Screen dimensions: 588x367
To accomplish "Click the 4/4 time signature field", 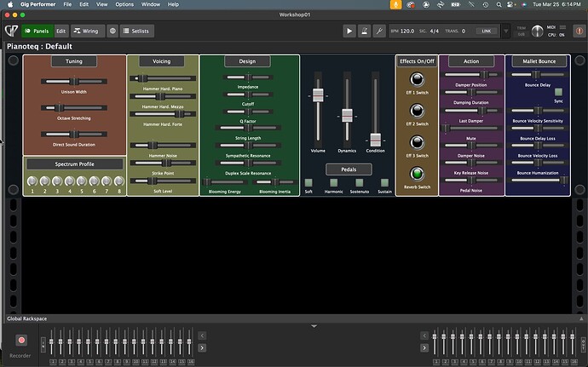I will coord(435,32).
